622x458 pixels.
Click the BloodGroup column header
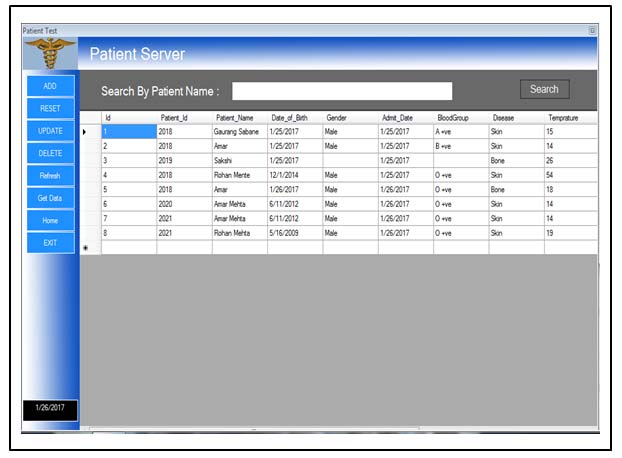tap(453, 118)
